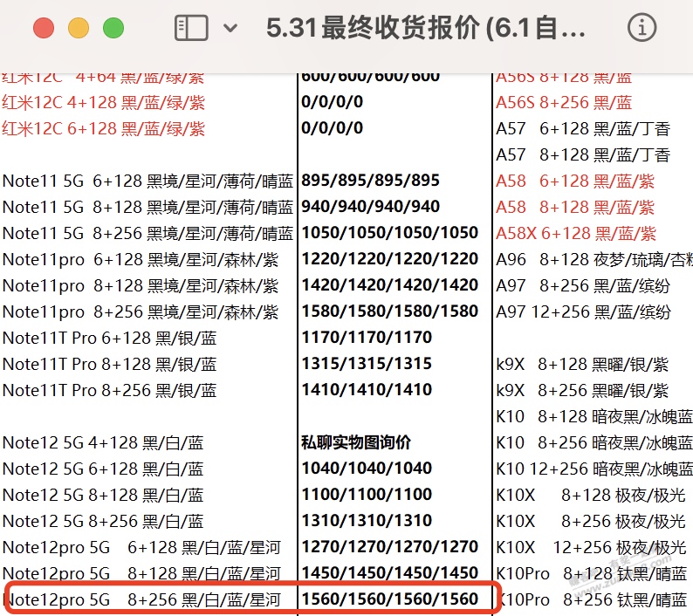Close the window with red button
The image size is (693, 616).
coord(44,28)
